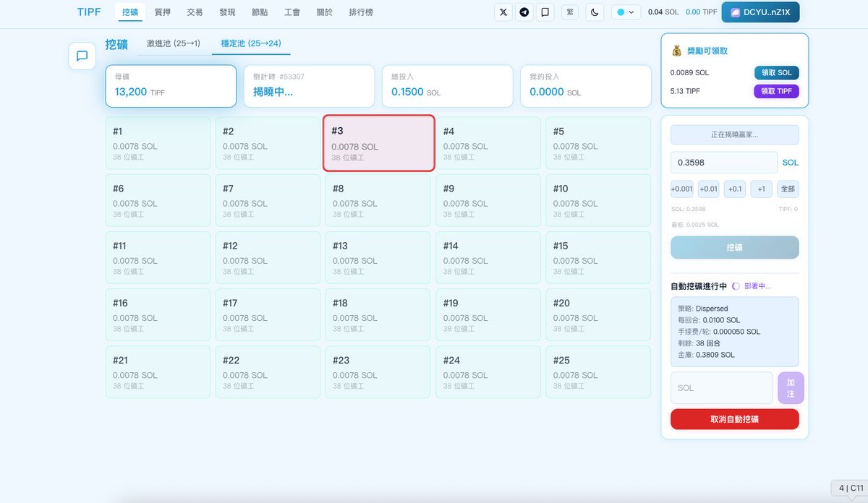
Task: Select 穩定池 (25→24) tab
Action: coord(251,43)
